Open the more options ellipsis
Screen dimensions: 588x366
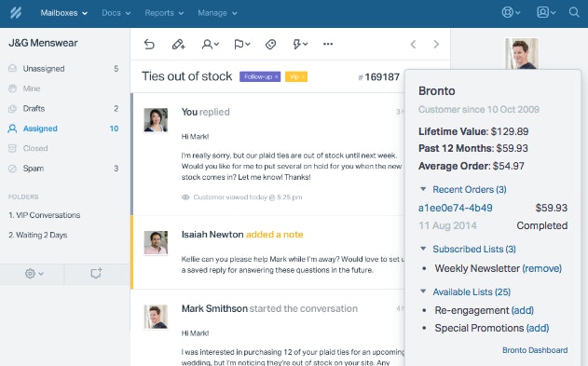[328, 44]
